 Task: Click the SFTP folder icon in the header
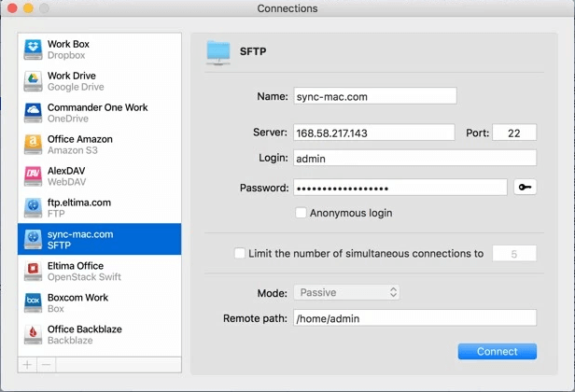click(218, 53)
